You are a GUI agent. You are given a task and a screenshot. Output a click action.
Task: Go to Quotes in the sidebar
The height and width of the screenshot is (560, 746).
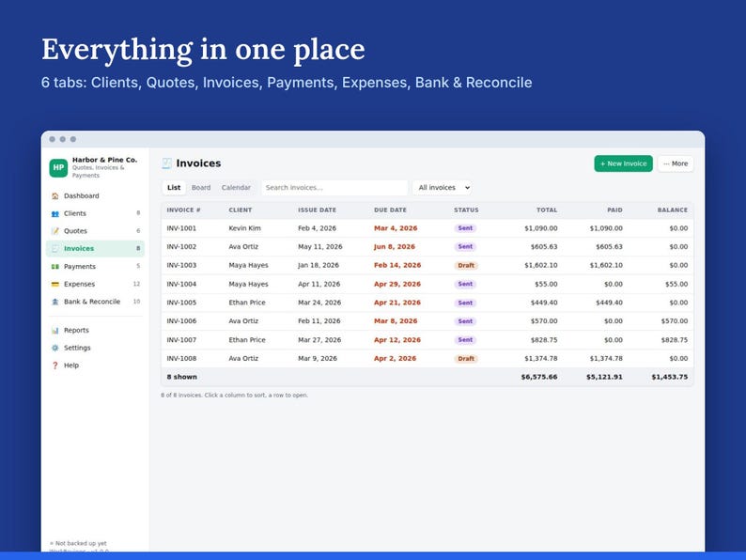tap(95, 231)
